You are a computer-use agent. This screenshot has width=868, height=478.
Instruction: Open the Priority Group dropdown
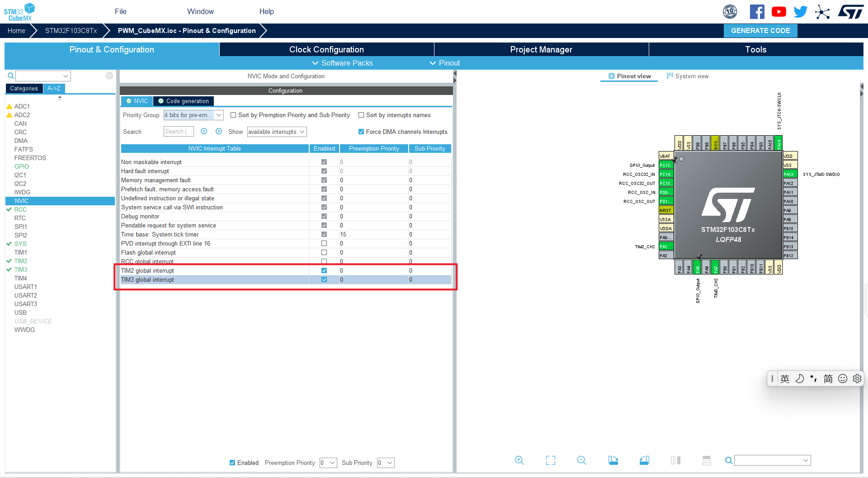tap(193, 115)
